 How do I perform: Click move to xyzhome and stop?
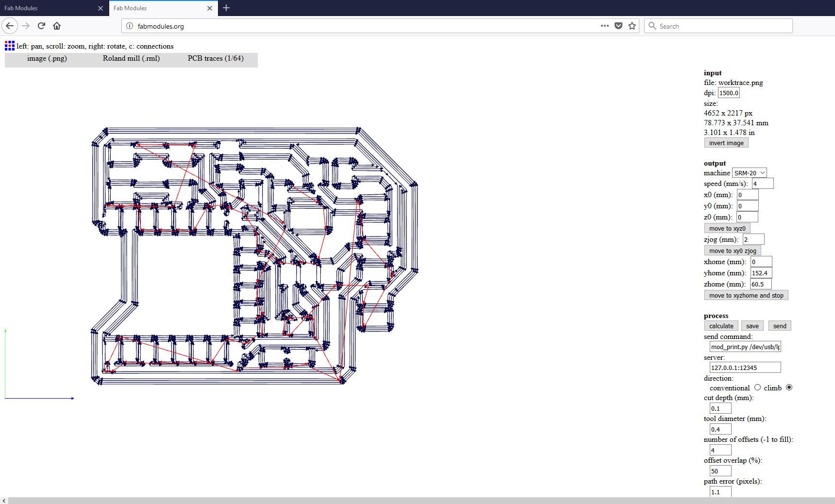746,295
